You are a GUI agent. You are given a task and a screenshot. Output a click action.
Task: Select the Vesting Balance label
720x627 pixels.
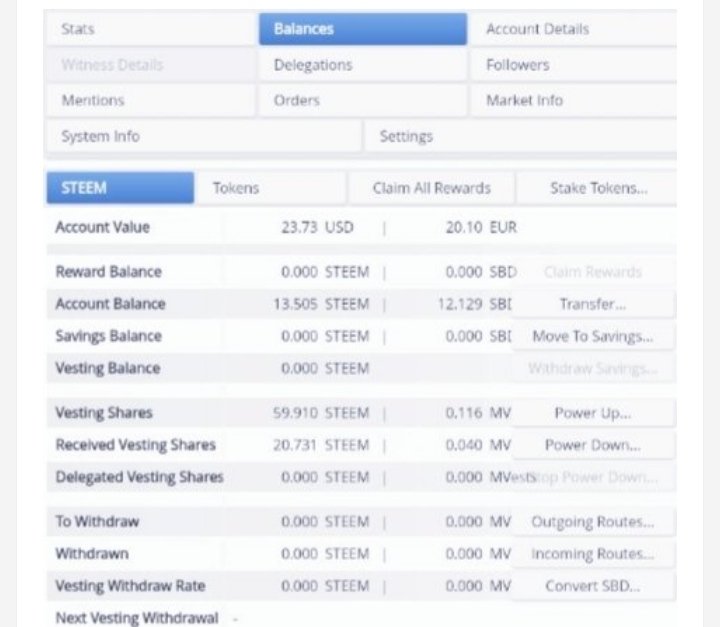tap(108, 368)
